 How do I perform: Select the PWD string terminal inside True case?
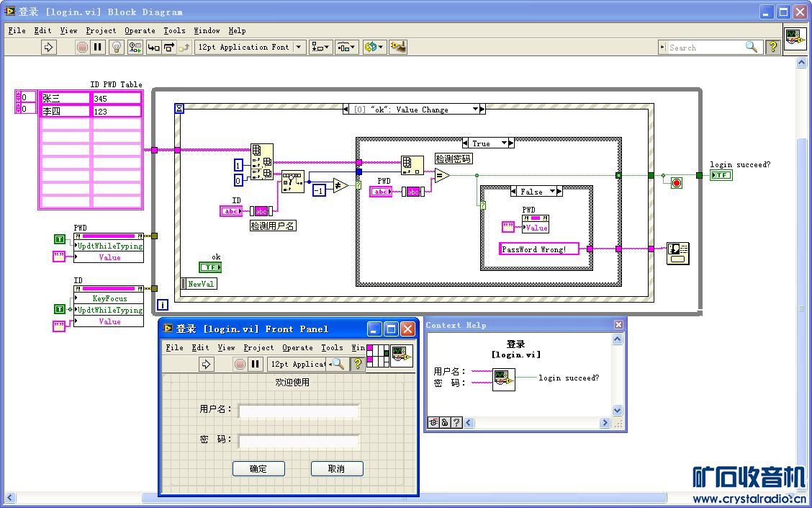tap(381, 192)
